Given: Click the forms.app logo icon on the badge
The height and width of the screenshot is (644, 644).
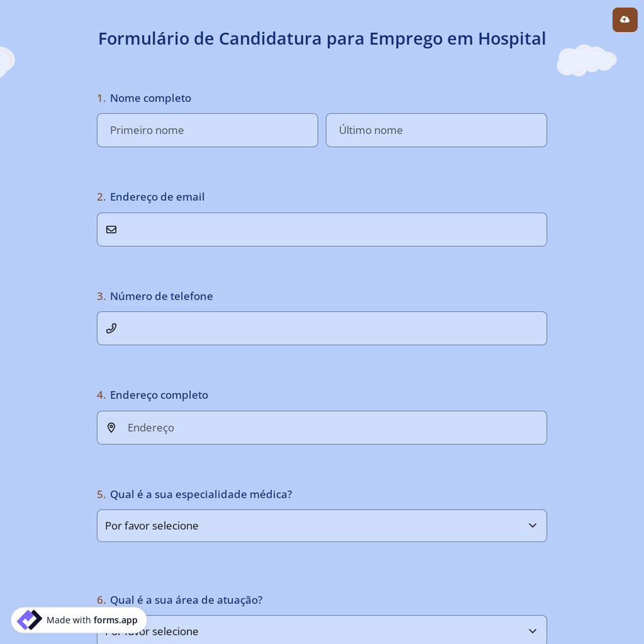Looking at the screenshot, I should point(29,620).
